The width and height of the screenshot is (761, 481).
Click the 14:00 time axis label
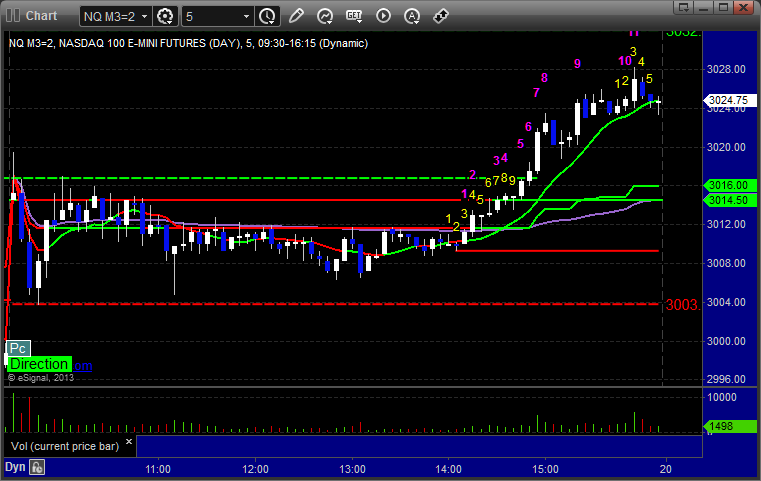click(x=448, y=469)
